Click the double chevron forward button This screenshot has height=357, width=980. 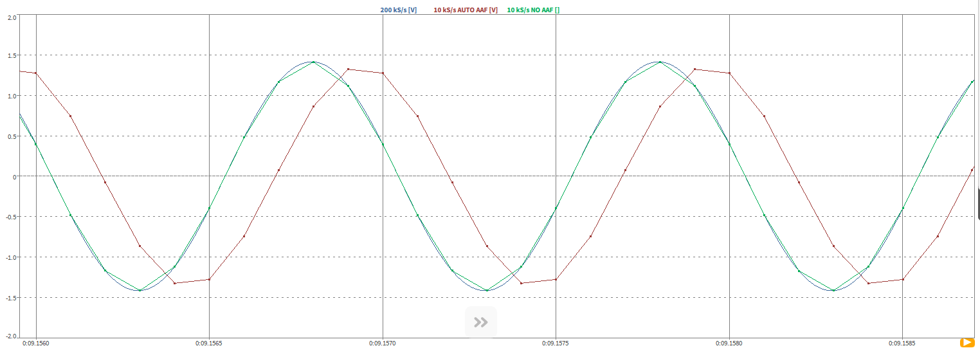[481, 322]
